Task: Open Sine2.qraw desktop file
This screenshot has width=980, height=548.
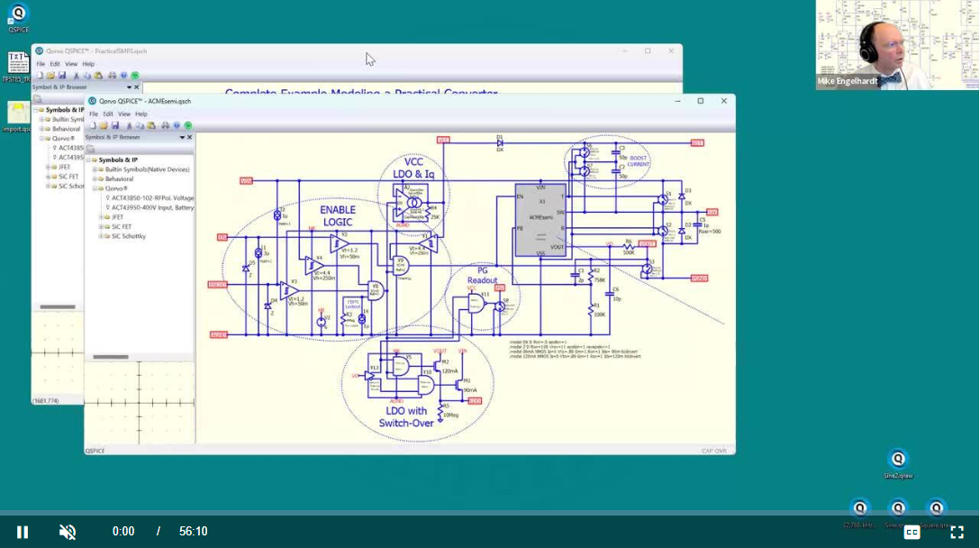Action: click(898, 464)
